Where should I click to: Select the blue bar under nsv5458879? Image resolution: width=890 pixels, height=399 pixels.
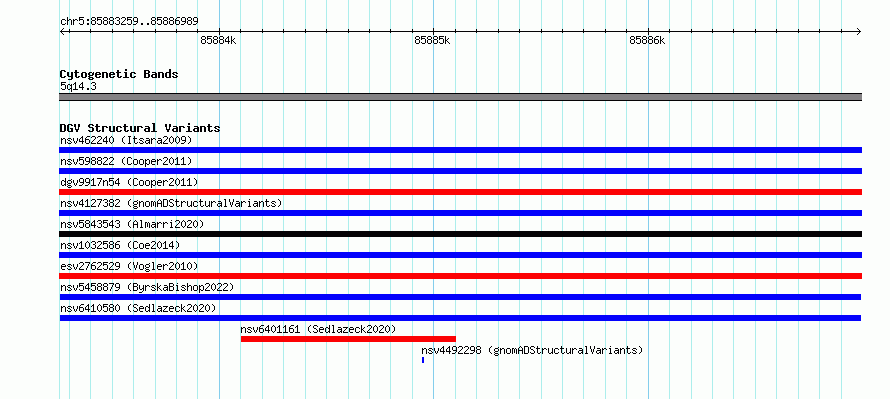[x=460, y=297]
